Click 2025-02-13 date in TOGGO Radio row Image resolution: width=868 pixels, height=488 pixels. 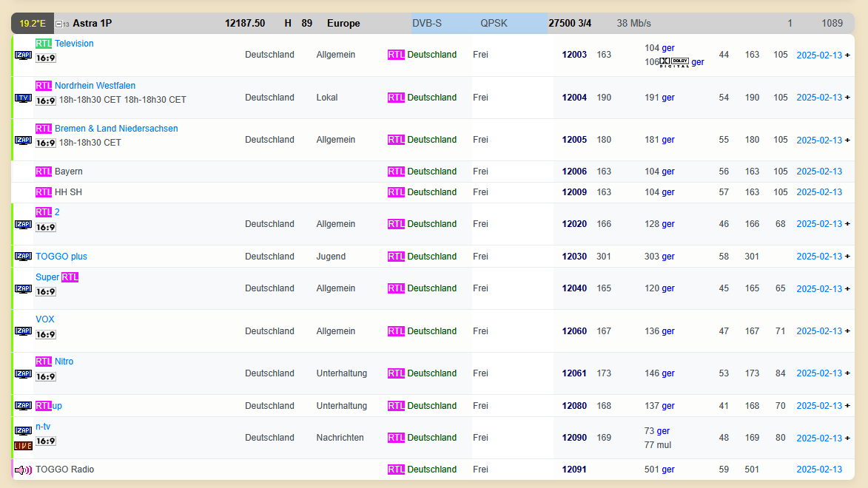[819, 470]
